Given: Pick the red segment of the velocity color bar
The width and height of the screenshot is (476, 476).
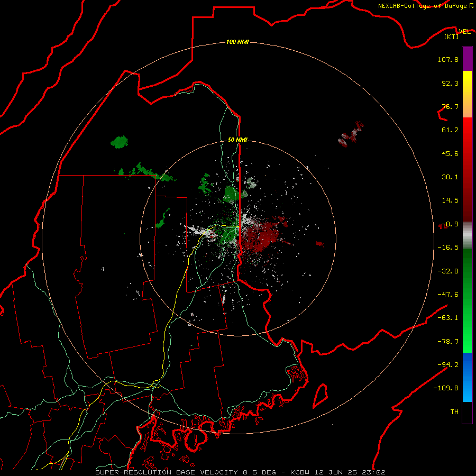Looking at the screenshot, I should pos(467,169).
